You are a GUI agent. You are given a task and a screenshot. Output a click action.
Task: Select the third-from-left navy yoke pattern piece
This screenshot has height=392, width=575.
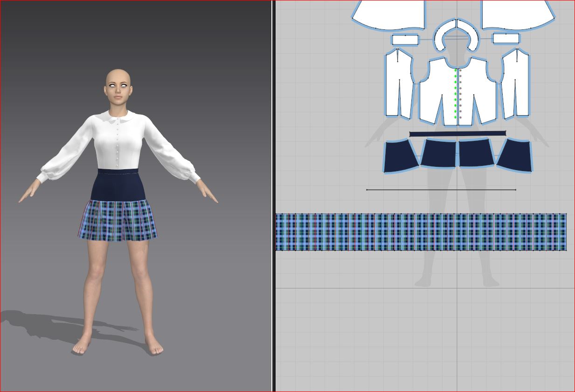point(476,153)
